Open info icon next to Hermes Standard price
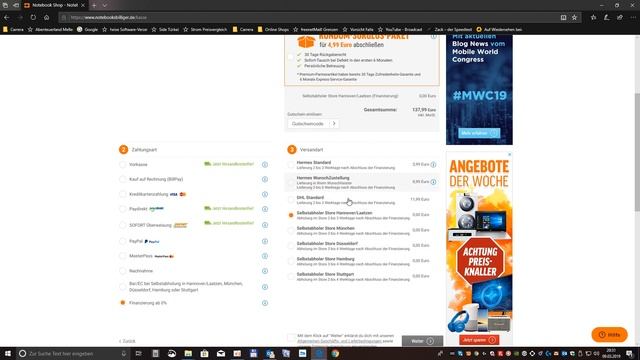The height and width of the screenshot is (360, 640). pos(433,164)
